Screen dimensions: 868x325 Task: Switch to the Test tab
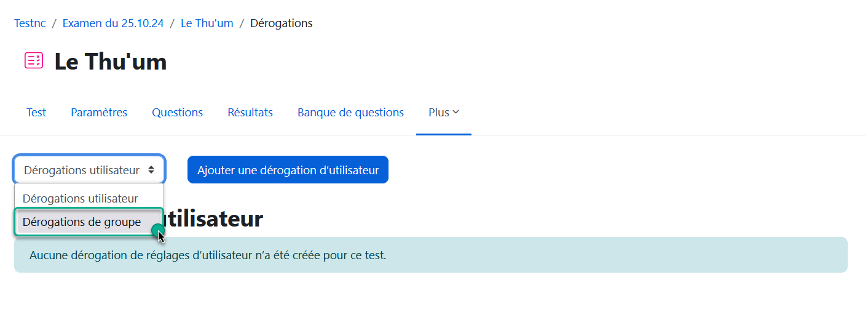coord(36,113)
